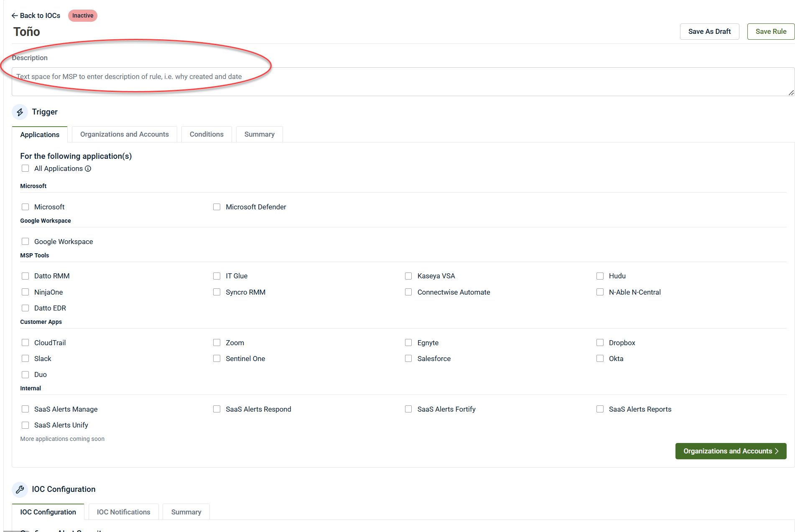Screen dimensions: 795x532
Task: Select the Dropbox application checkbox
Action: (600, 343)
